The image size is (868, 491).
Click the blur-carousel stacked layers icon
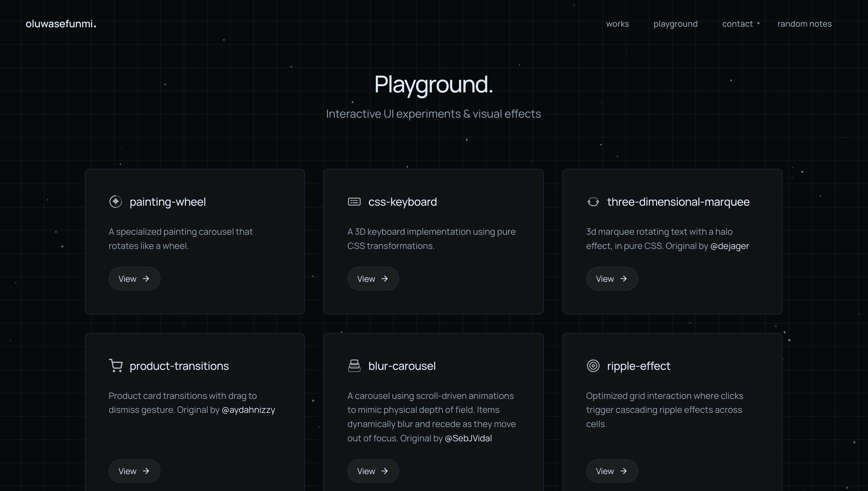point(354,365)
